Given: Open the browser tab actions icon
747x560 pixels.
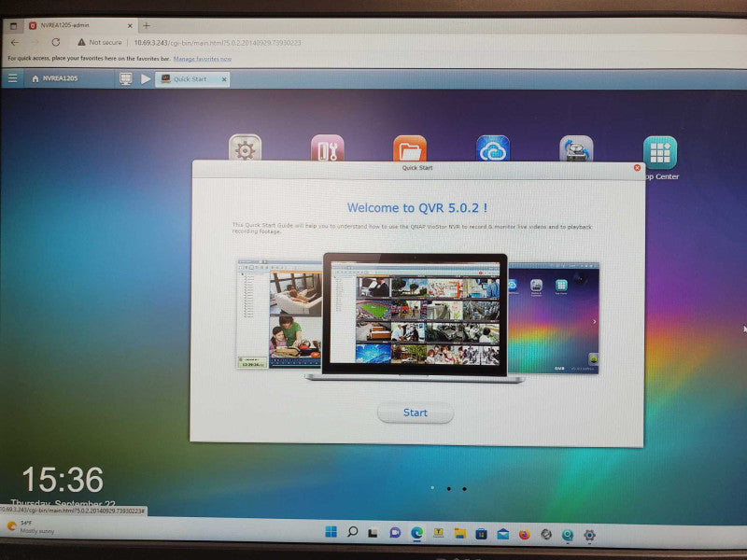Looking at the screenshot, I should 13,26.
